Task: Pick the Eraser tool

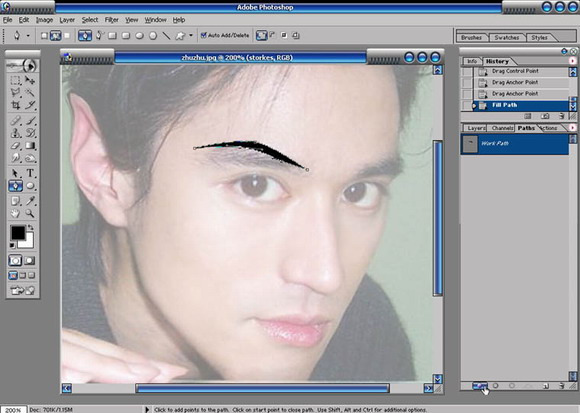Action: point(15,146)
